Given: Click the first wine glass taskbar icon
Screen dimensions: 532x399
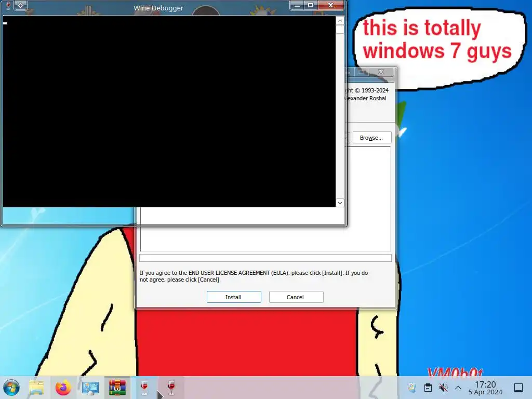Looking at the screenshot, I should pos(144,388).
